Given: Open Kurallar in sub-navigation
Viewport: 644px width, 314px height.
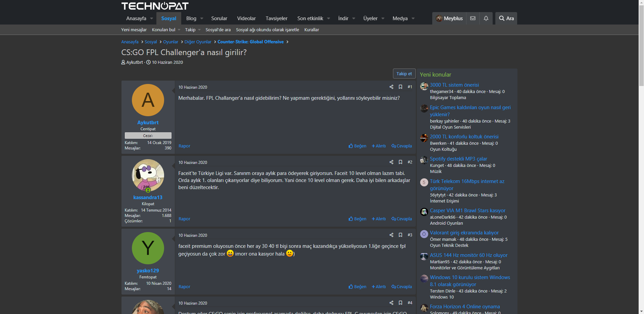Looking at the screenshot, I should tap(312, 30).
